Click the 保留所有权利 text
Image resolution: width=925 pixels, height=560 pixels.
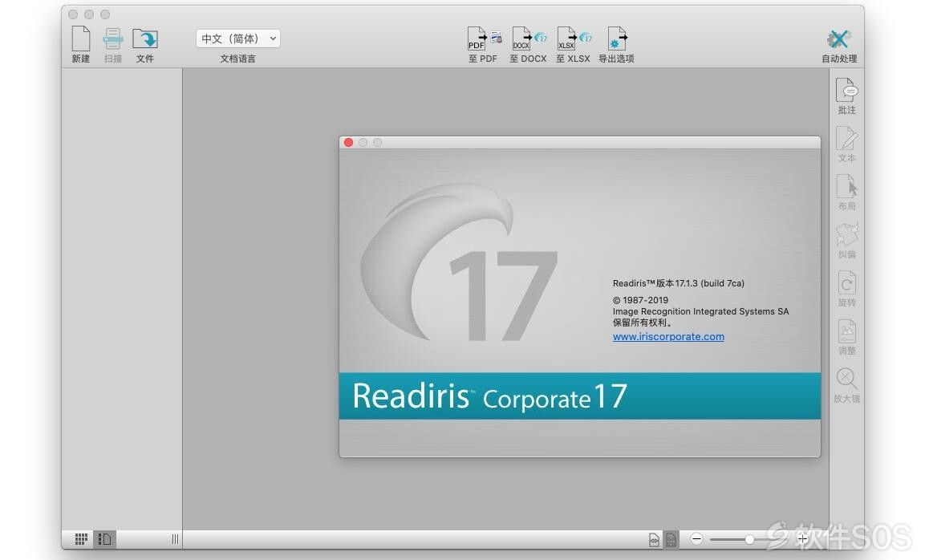click(x=643, y=323)
